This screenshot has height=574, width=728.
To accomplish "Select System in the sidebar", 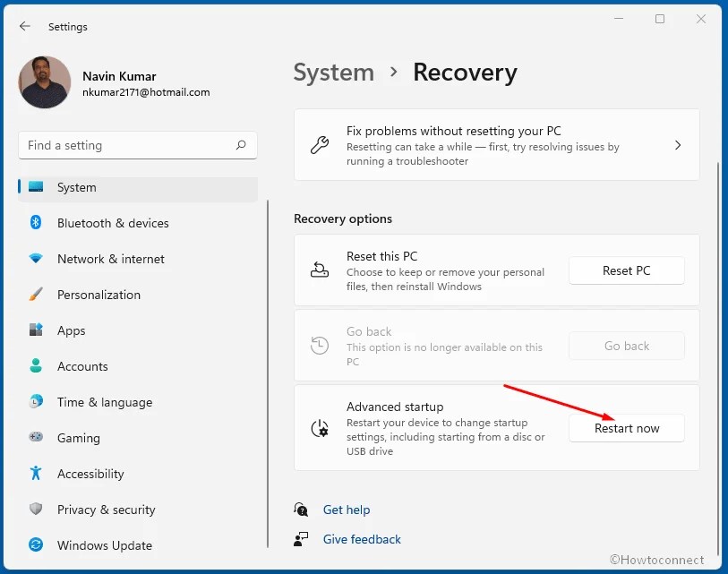I will pyautogui.click(x=76, y=187).
